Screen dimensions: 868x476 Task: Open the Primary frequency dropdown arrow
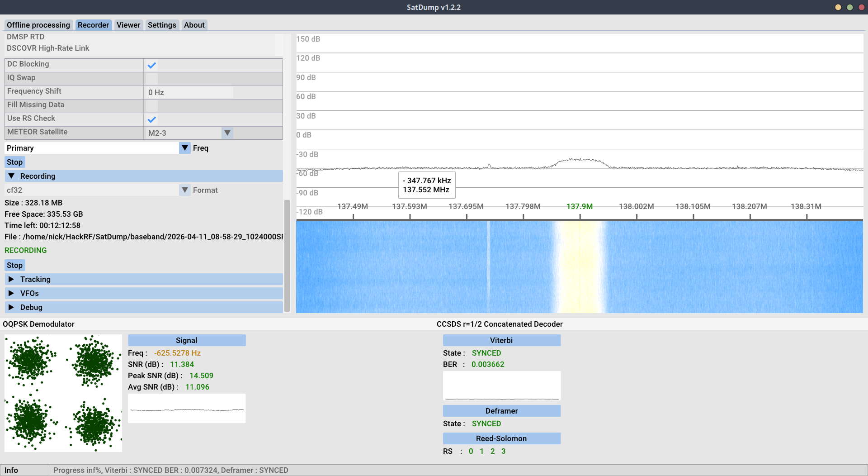click(x=185, y=148)
